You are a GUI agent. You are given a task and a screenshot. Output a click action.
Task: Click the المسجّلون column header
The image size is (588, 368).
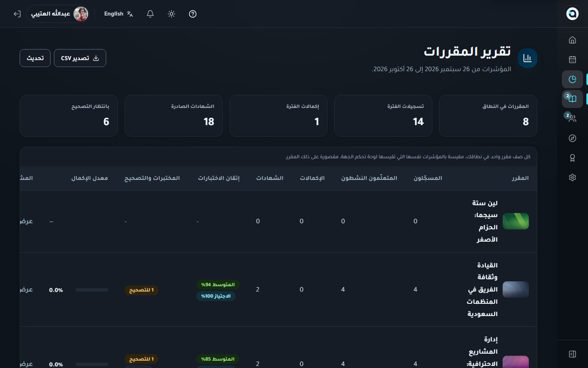coord(428,178)
